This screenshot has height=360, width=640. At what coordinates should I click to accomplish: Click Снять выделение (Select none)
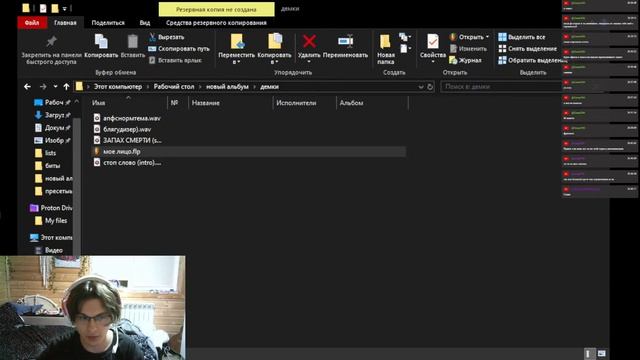point(527,49)
